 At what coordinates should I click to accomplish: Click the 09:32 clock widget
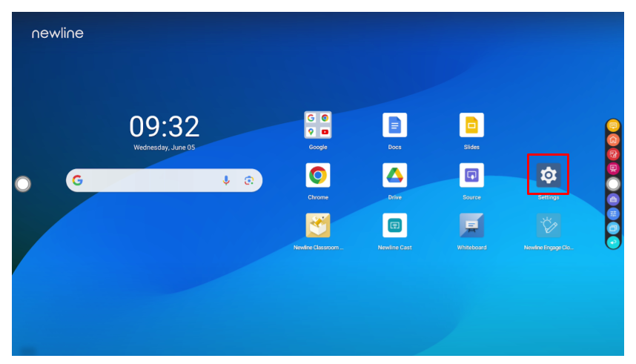[x=165, y=126]
